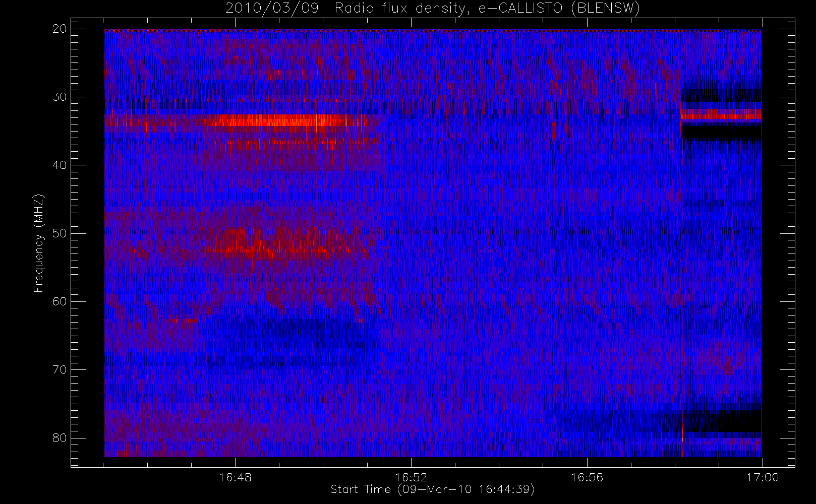The height and width of the screenshot is (504, 816).
Task: Click the 60 MHz frequency label
Action: pyautogui.click(x=60, y=301)
